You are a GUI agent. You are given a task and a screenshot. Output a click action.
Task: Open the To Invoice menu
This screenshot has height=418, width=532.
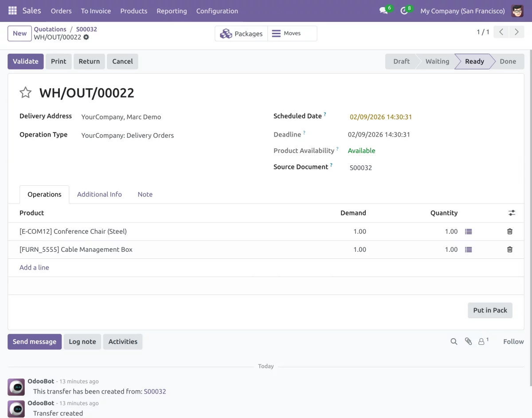coord(96,11)
